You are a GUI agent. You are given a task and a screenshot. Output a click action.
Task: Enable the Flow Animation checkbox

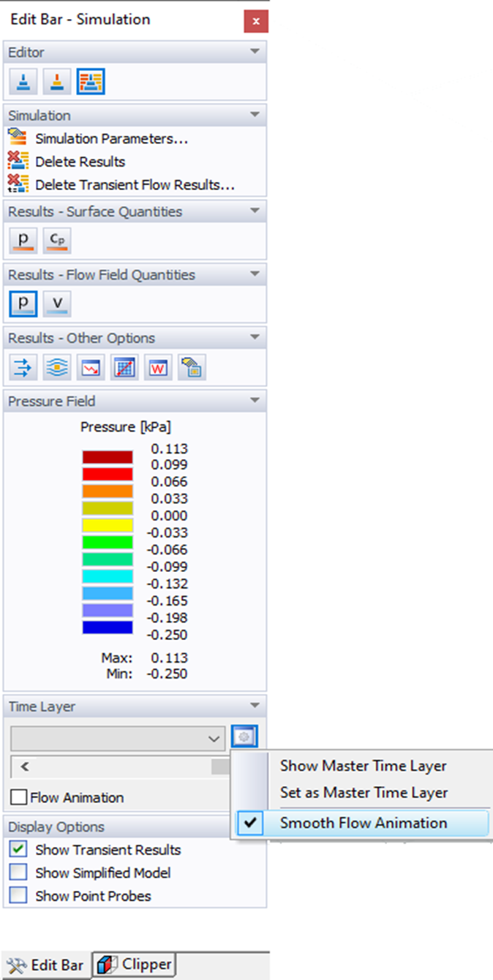coord(19,797)
